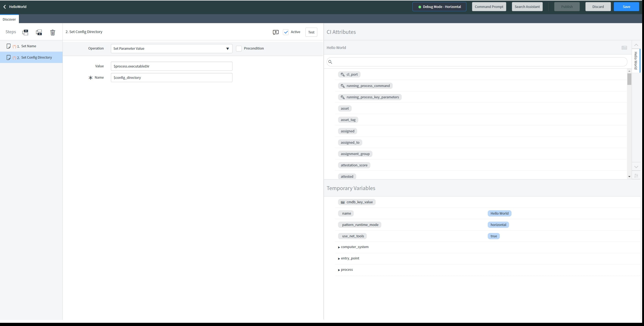This screenshot has width=644, height=326.
Task: Navigate back using the HelloWorld back arrow
Action: (5, 6)
